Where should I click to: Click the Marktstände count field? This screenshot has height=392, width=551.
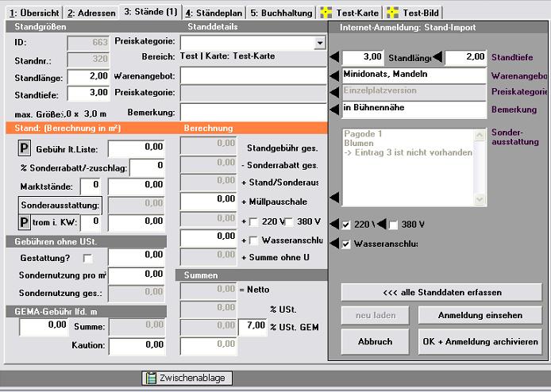click(91, 186)
